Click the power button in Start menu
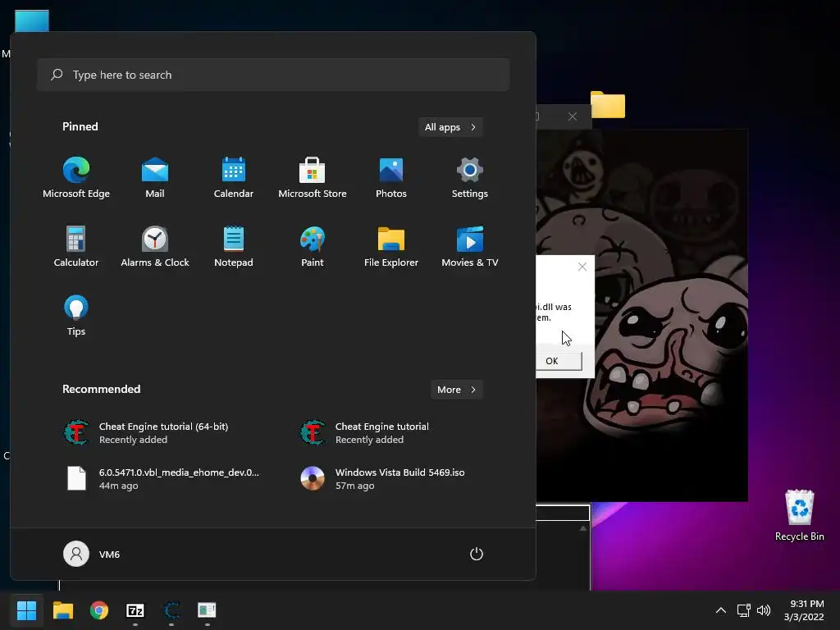The height and width of the screenshot is (630, 840). [x=477, y=554]
